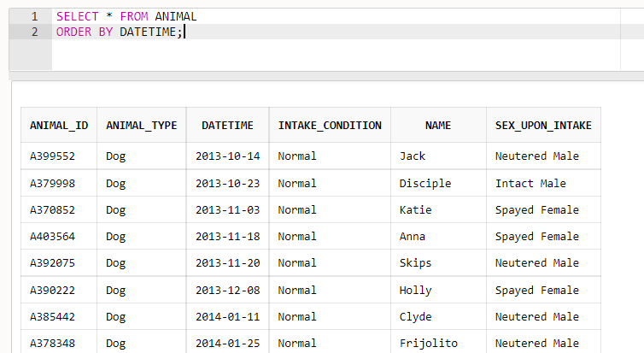This screenshot has height=353, width=644.
Task: Click Spayed Female in Katie's row
Action: [x=536, y=210]
